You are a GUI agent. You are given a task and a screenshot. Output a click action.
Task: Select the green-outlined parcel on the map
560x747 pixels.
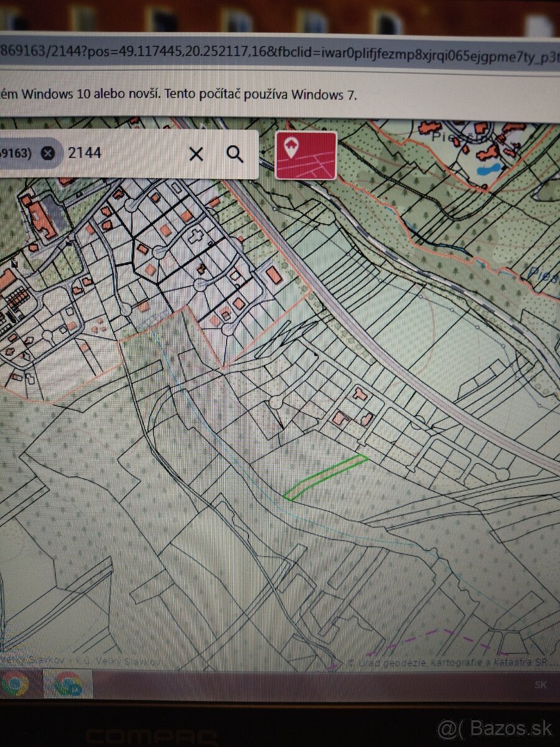(x=325, y=477)
